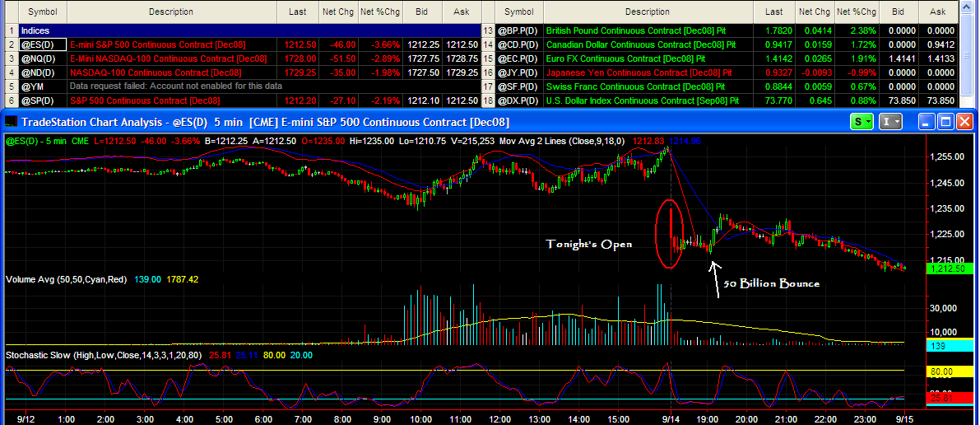Select the @EC.P(D) Euro FX symbol

518,58
